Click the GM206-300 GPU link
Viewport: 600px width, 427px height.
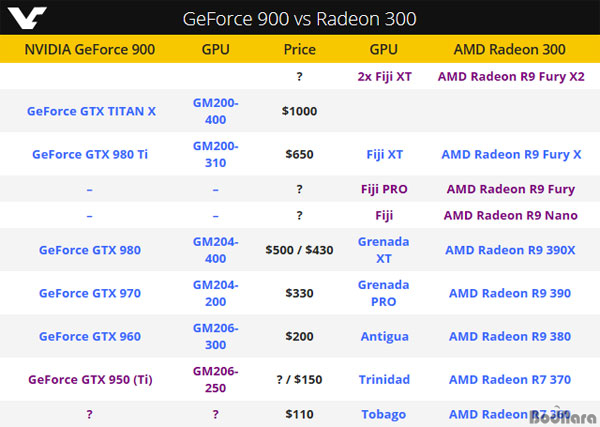(215, 337)
